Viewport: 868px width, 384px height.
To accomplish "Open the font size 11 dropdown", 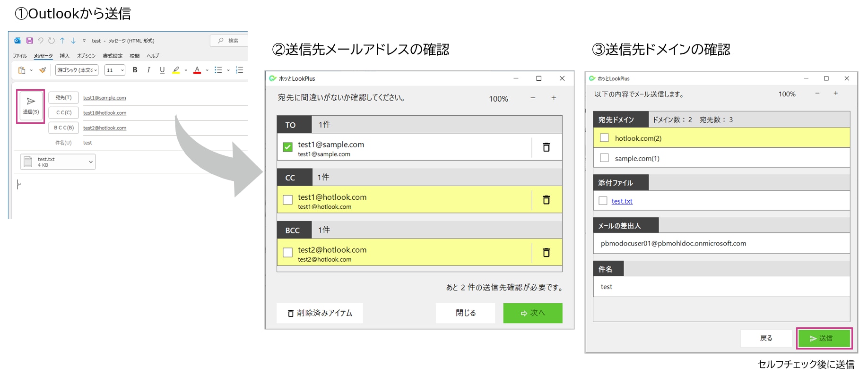I will click(115, 70).
